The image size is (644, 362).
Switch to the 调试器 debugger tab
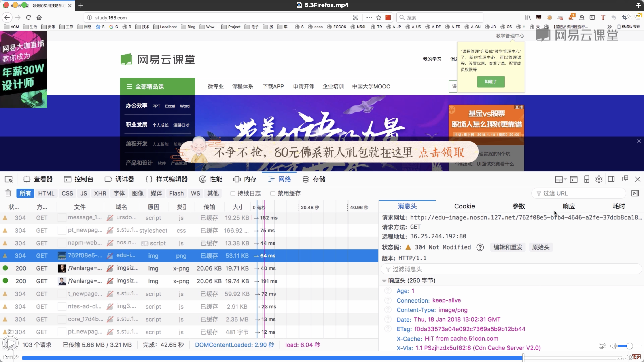pyautogui.click(x=119, y=179)
